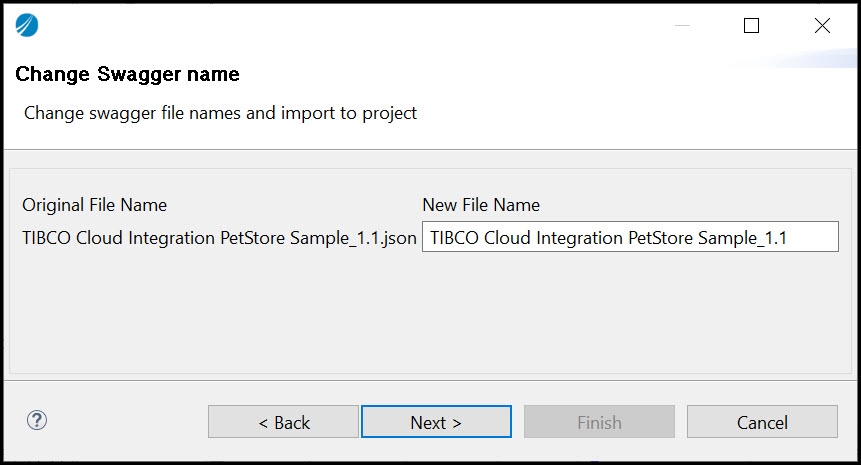This screenshot has width=861, height=465.
Task: Close the dialog with the X button
Action: click(822, 26)
